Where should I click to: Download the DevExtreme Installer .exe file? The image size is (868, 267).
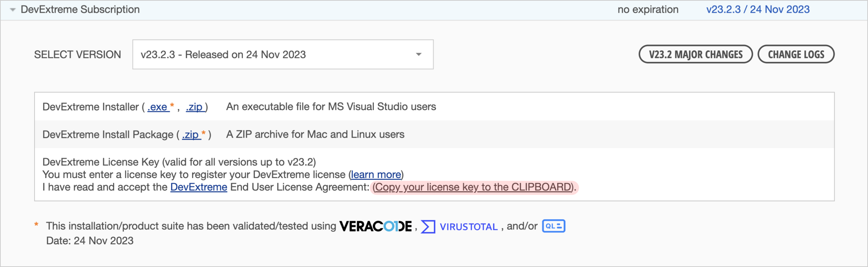pyautogui.click(x=158, y=107)
